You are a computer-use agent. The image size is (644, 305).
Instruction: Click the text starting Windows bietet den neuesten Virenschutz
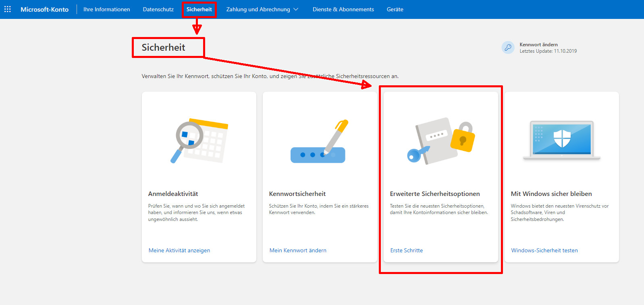click(x=560, y=212)
